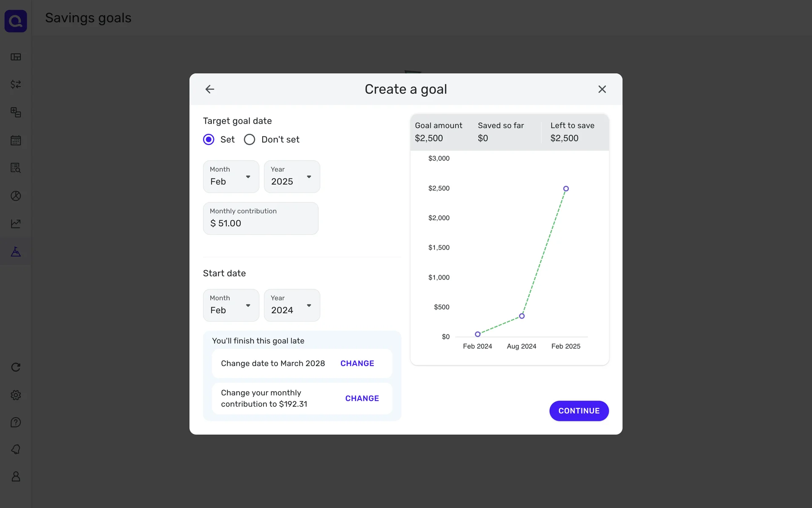Viewport: 812px width, 508px height.
Task: Click the Monthly contribution input field
Action: pos(261,219)
